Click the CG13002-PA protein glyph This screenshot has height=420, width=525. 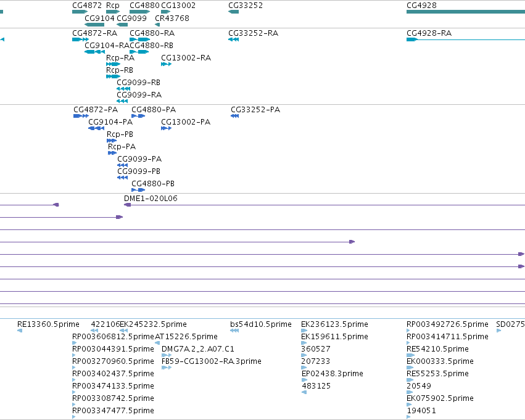click(166, 128)
